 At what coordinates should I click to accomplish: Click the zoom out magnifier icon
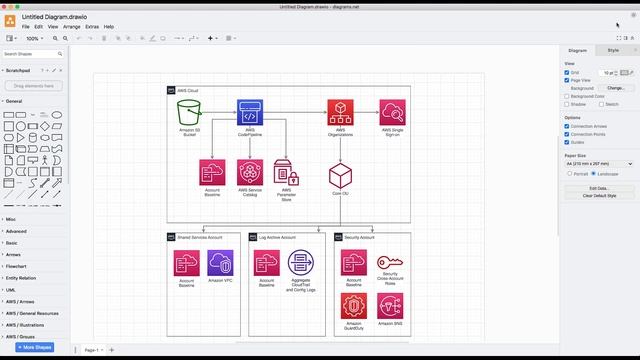65,38
